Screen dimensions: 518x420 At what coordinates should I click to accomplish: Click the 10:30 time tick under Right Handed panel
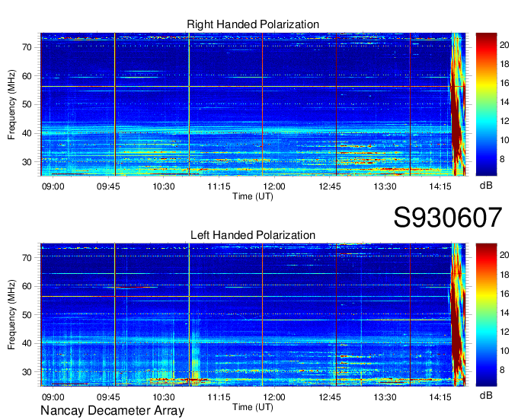tap(164, 186)
